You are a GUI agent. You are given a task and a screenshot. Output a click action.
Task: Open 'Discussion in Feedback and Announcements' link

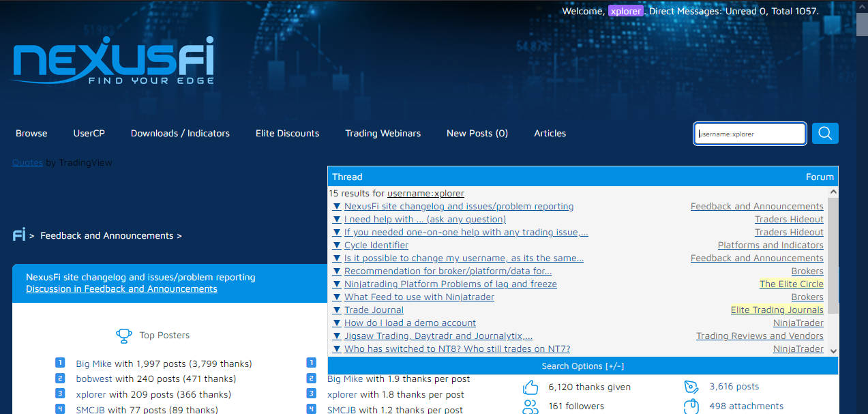tap(121, 289)
